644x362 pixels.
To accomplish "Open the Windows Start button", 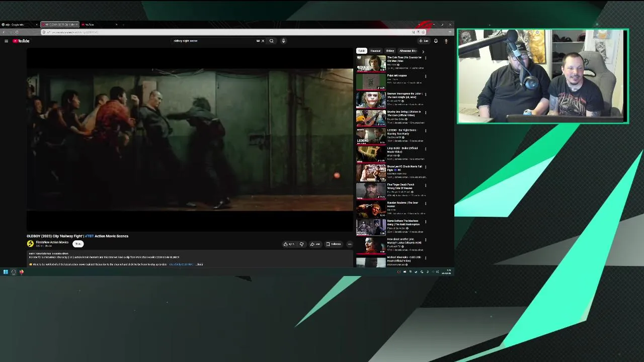I will tap(6, 272).
